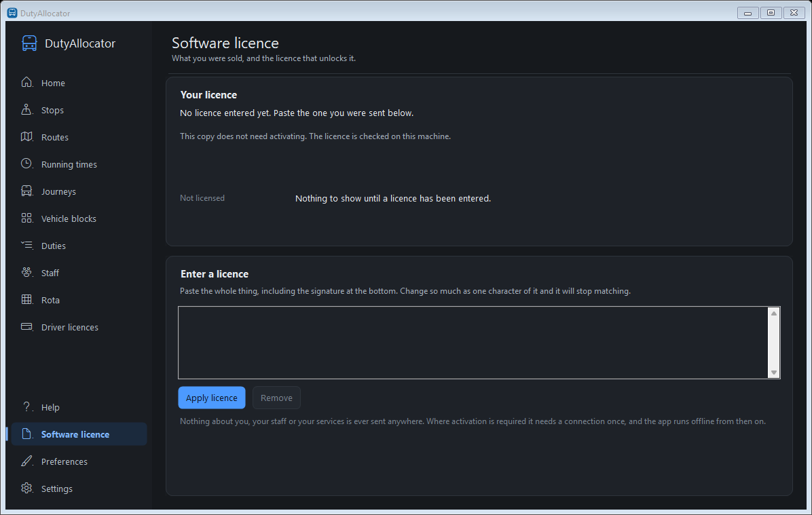The width and height of the screenshot is (812, 515).
Task: Minimize the DutyAllocator window
Action: point(748,13)
